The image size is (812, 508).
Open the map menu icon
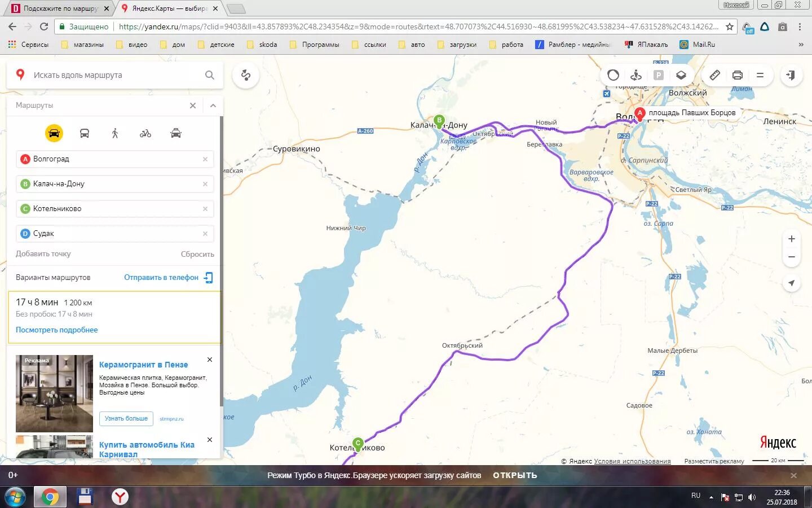[760, 75]
